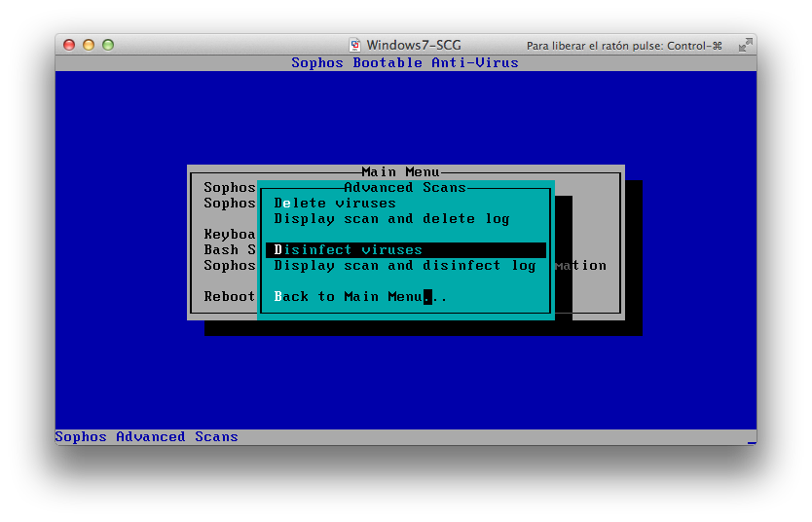The image size is (812, 522).
Task: Click the 'Sophos Bootable Anti-Virus' header text
Action: click(405, 62)
